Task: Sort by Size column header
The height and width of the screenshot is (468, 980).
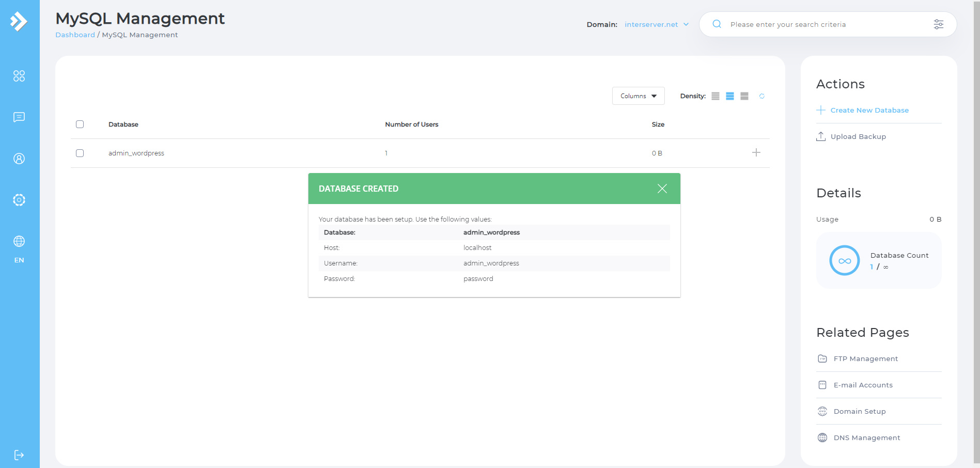Action: tap(658, 124)
